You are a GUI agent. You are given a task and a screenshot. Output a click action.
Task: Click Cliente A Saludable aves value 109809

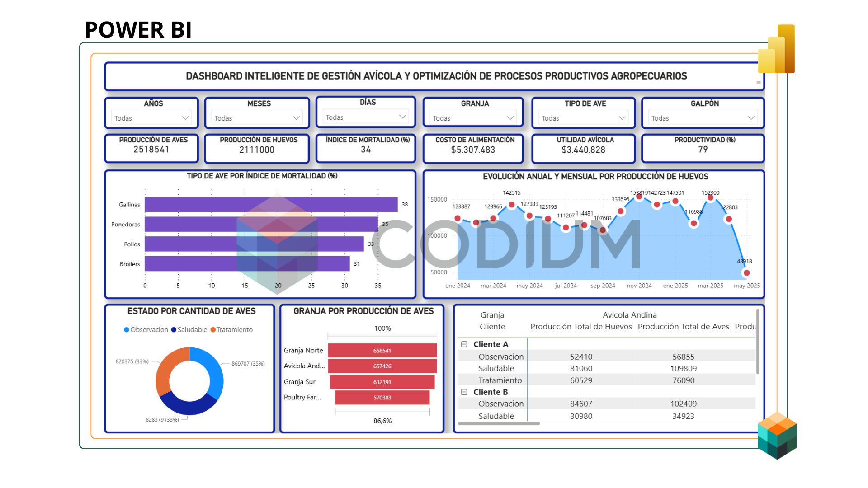click(683, 368)
